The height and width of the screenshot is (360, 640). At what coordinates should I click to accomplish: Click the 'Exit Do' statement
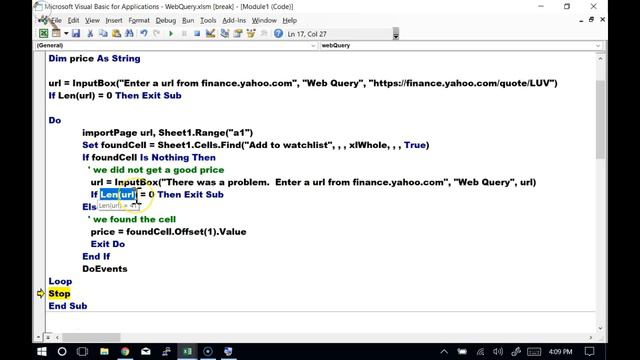[x=108, y=244]
